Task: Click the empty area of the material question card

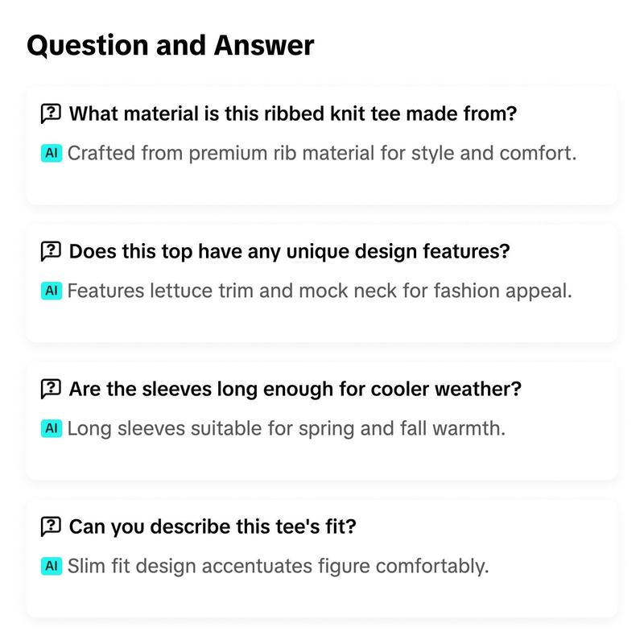Action: coord(321,185)
